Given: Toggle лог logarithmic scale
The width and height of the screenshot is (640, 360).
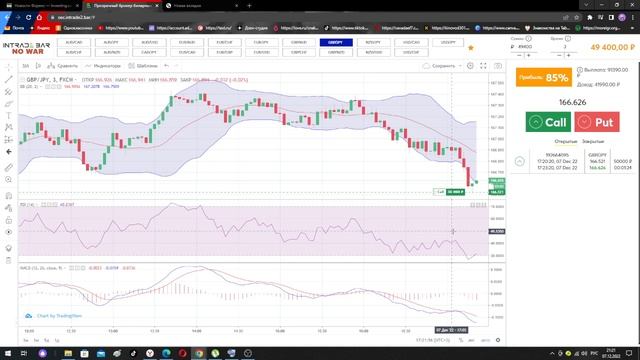Looking at the screenshot, I should coord(471,340).
